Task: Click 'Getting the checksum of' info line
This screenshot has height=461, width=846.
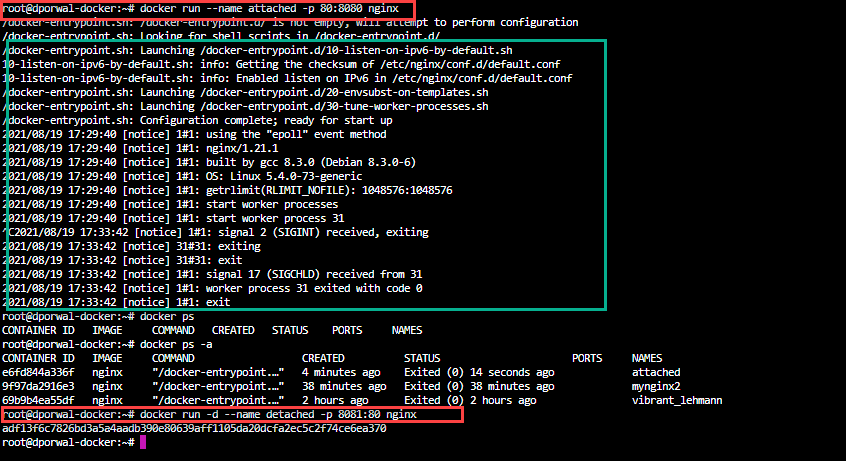Action: pyautogui.click(x=281, y=64)
